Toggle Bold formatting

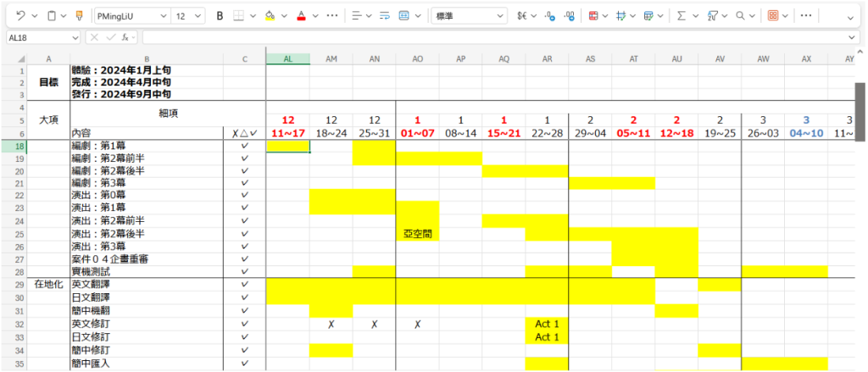(x=220, y=15)
